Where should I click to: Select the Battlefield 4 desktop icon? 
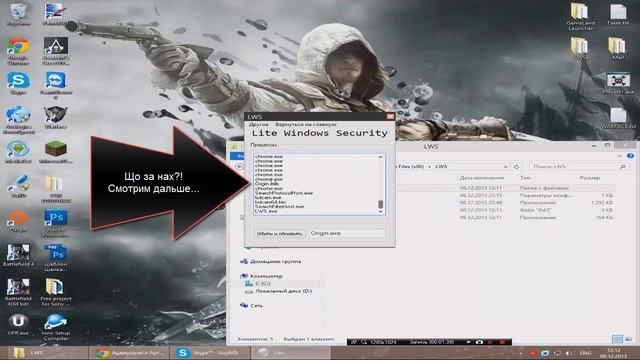click(18, 255)
